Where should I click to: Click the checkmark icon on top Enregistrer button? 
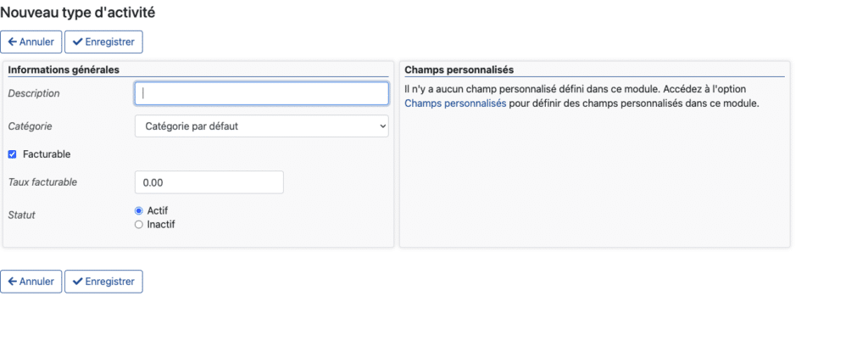[78, 42]
